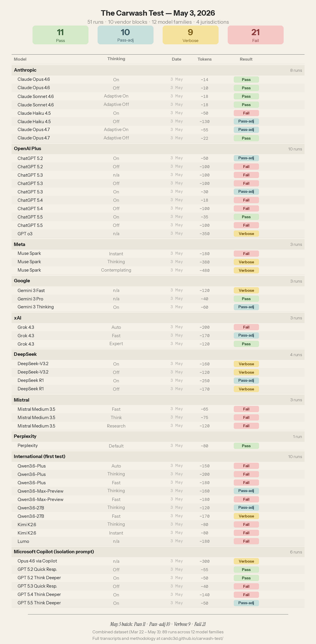The width and height of the screenshot is (316, 644).
Task: Click the Pass badge for Grok 4.3 Expert
Action: point(246,344)
